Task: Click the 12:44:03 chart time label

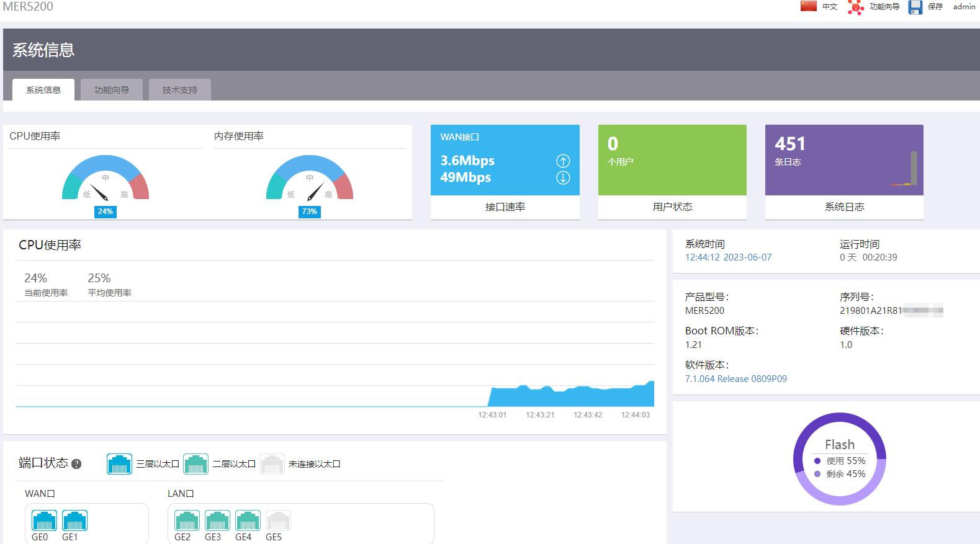Action: pos(636,415)
